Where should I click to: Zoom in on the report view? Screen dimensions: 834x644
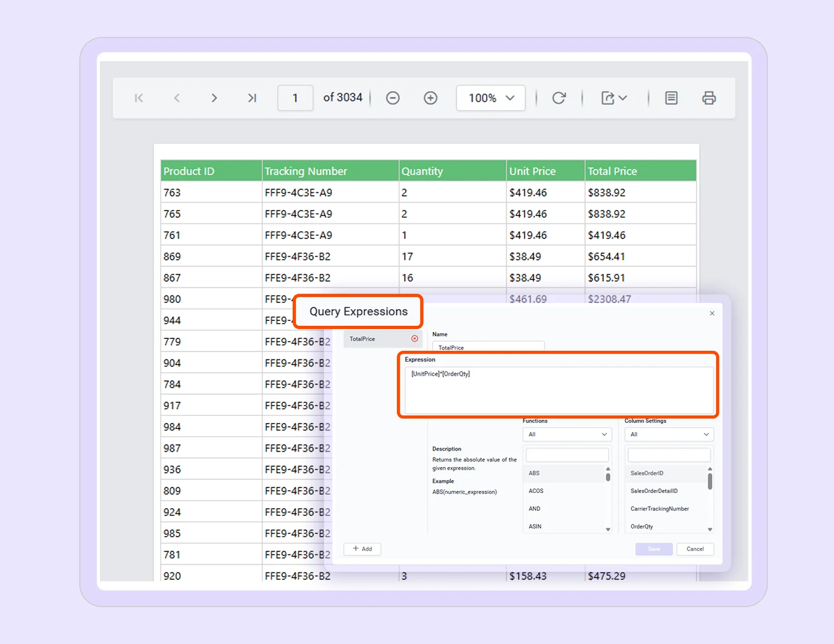430,98
